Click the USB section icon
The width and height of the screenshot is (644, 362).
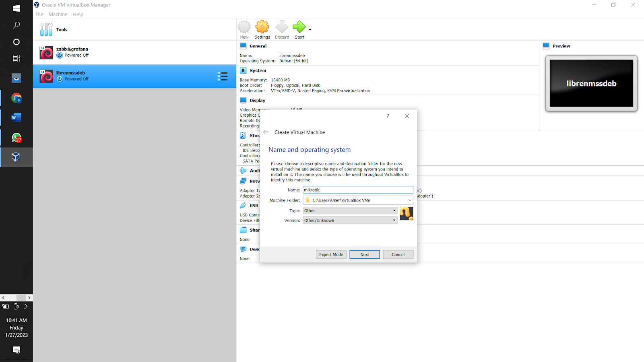243,206
